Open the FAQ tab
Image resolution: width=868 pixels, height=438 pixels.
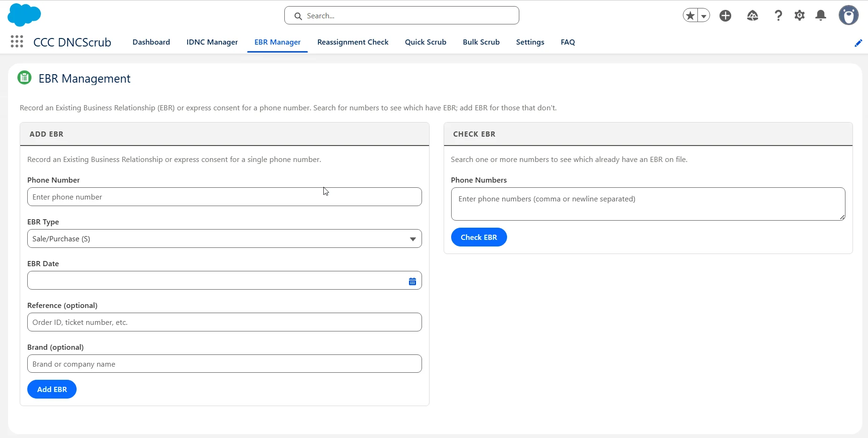[568, 42]
